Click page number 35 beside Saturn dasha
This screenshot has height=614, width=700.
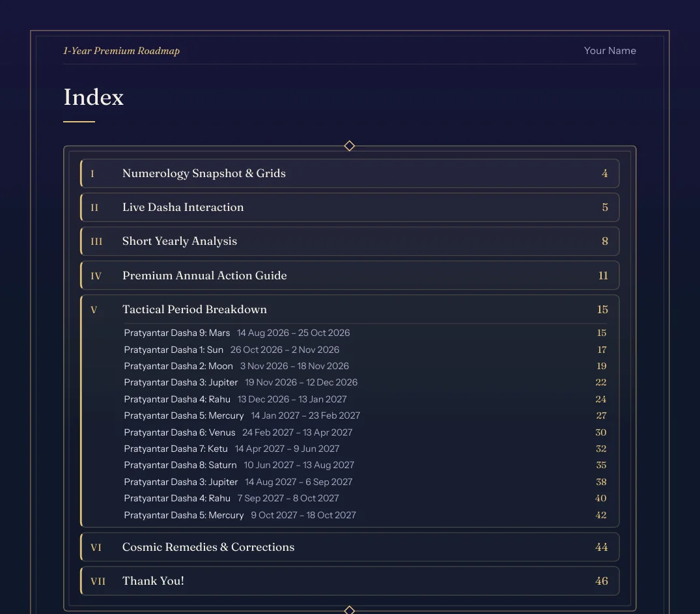601,466
